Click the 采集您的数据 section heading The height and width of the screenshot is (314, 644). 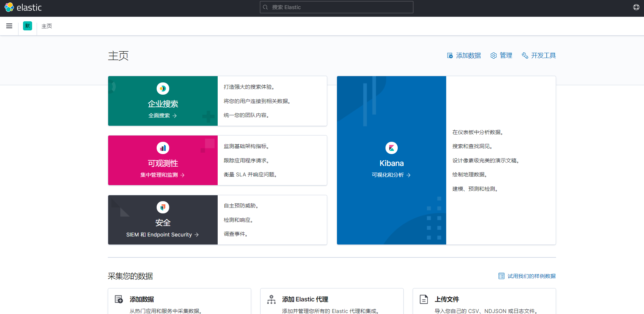(x=130, y=276)
